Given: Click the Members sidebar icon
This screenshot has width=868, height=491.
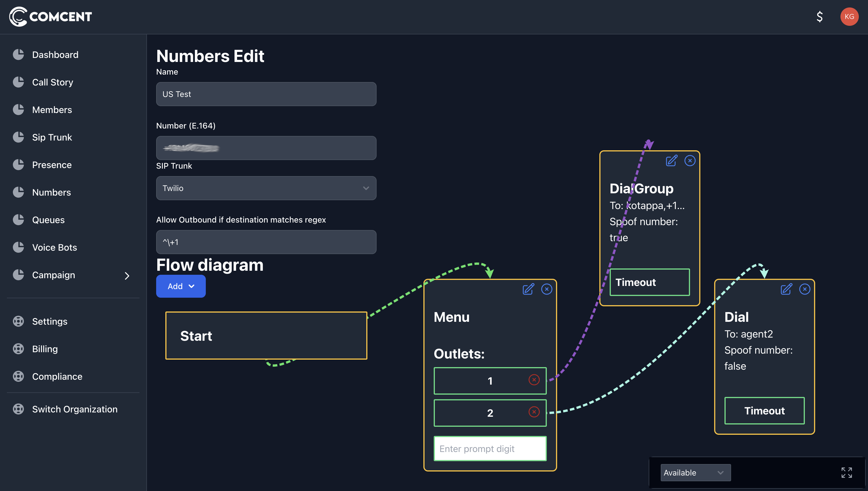Looking at the screenshot, I should (19, 110).
